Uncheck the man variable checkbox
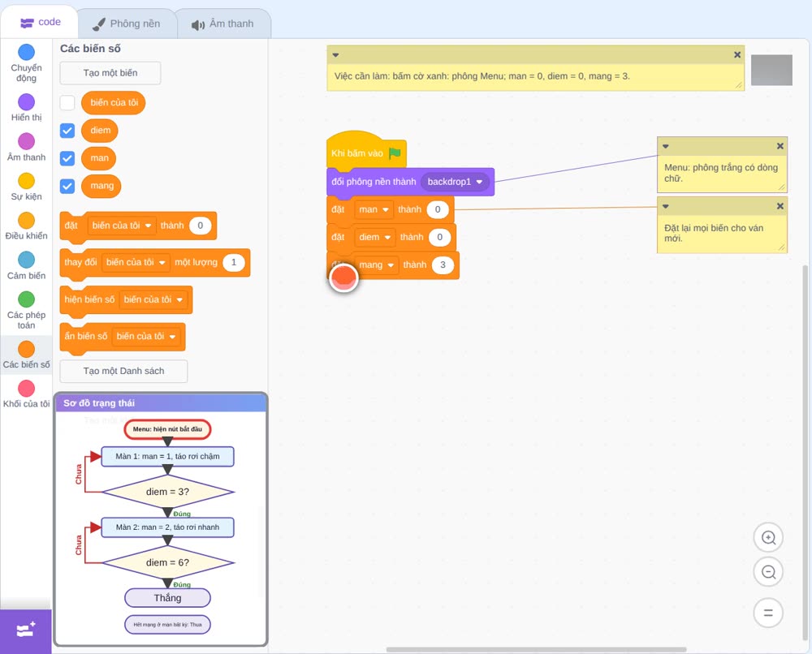The height and width of the screenshot is (654, 812). 67,158
